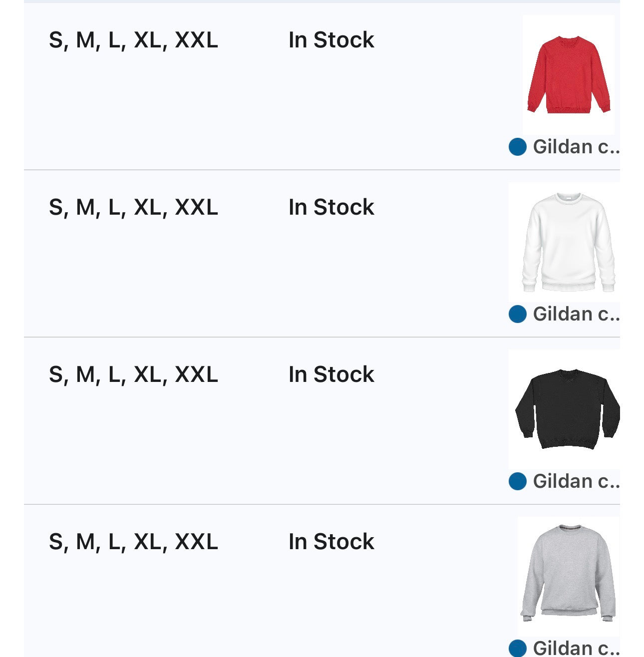Click the Gildan label under the black sweatshirt

point(576,481)
